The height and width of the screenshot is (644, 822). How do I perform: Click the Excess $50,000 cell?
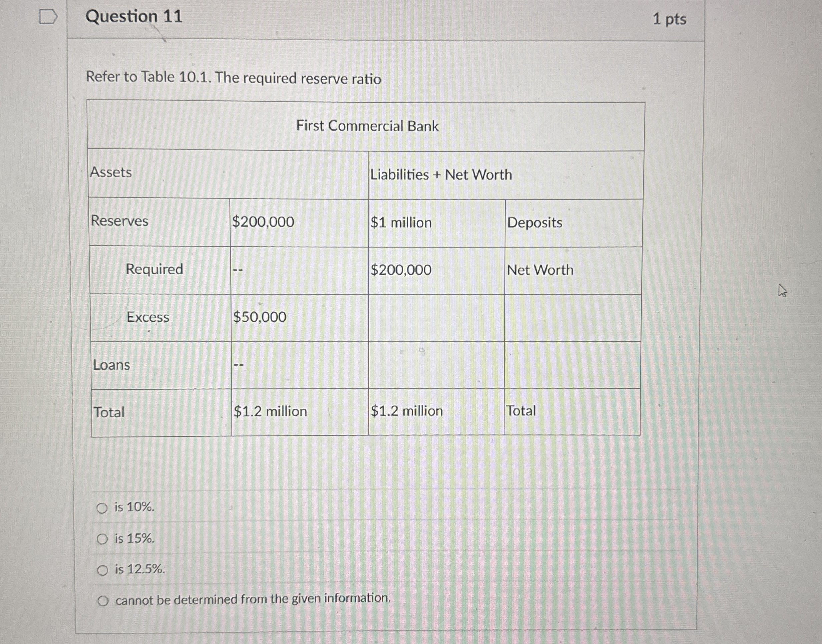pos(259,317)
